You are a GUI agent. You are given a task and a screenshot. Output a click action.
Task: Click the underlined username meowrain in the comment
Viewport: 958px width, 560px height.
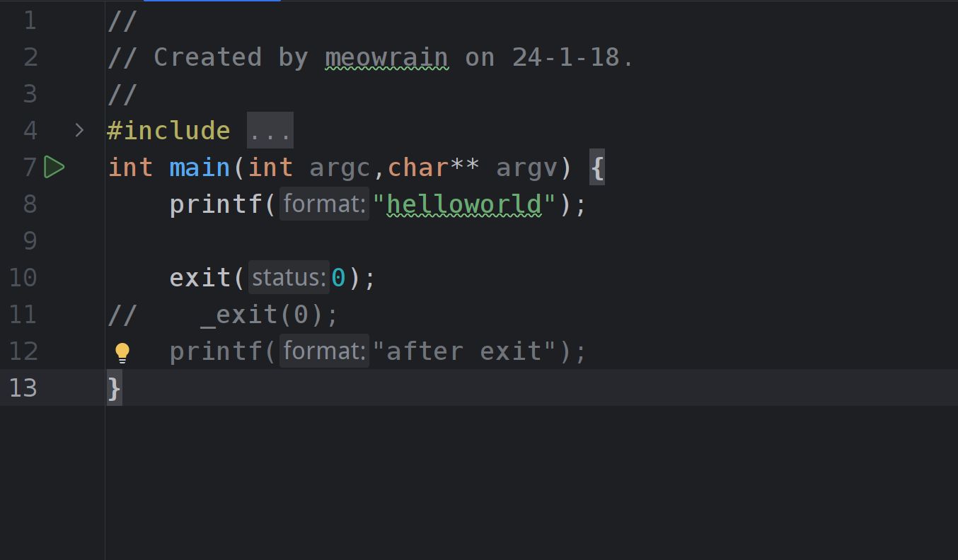pyautogui.click(x=386, y=58)
